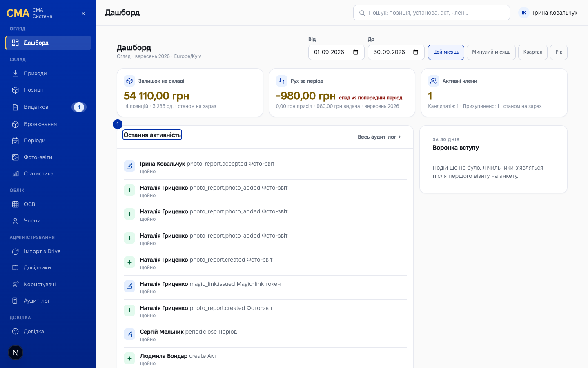The width and height of the screenshot is (588, 368).
Task: Open Члени section in the sidebar
Action: coord(48,221)
